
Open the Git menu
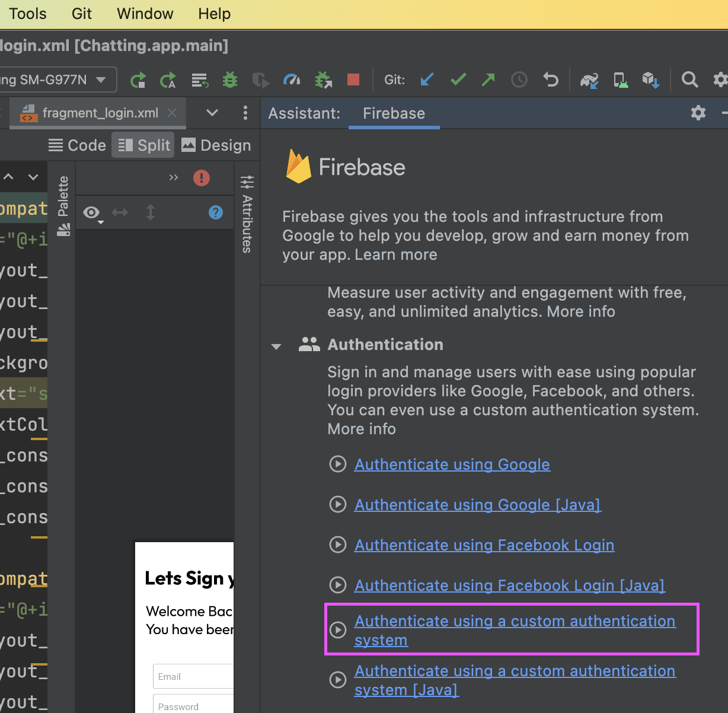tap(82, 13)
